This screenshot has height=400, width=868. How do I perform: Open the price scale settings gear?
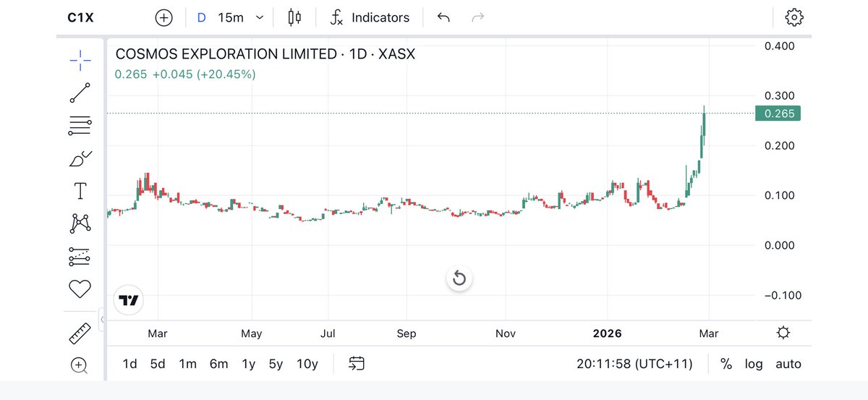[x=783, y=333]
